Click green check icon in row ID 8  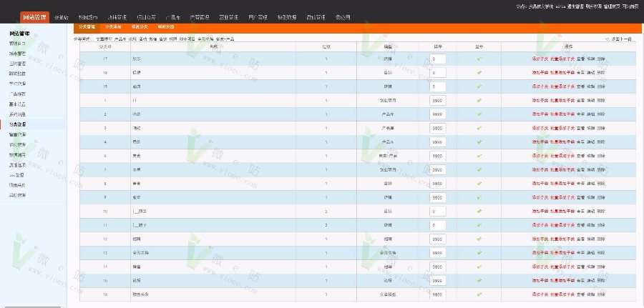(x=479, y=184)
